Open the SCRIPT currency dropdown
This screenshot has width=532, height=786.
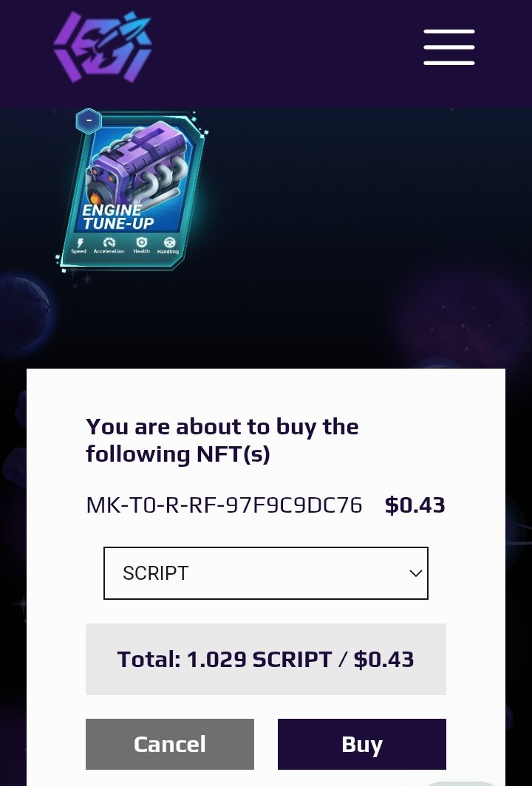coord(266,573)
